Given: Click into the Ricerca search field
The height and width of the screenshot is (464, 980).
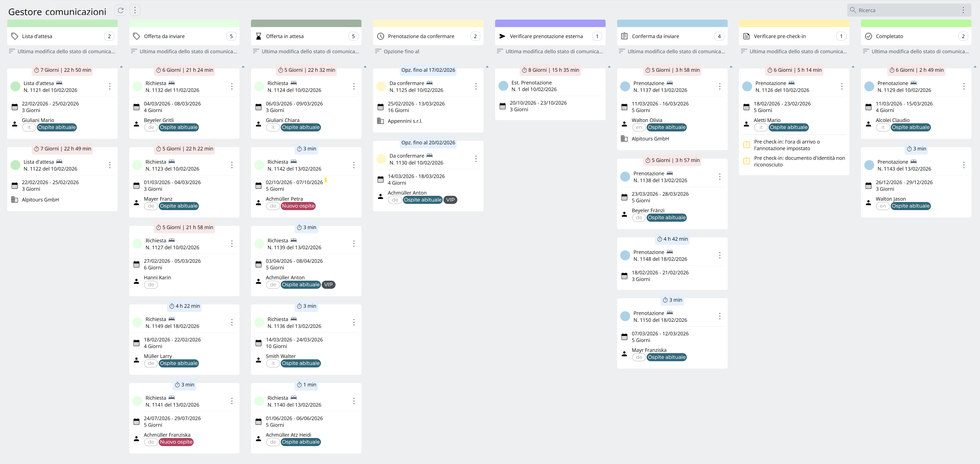Looking at the screenshot, I should pos(905,10).
